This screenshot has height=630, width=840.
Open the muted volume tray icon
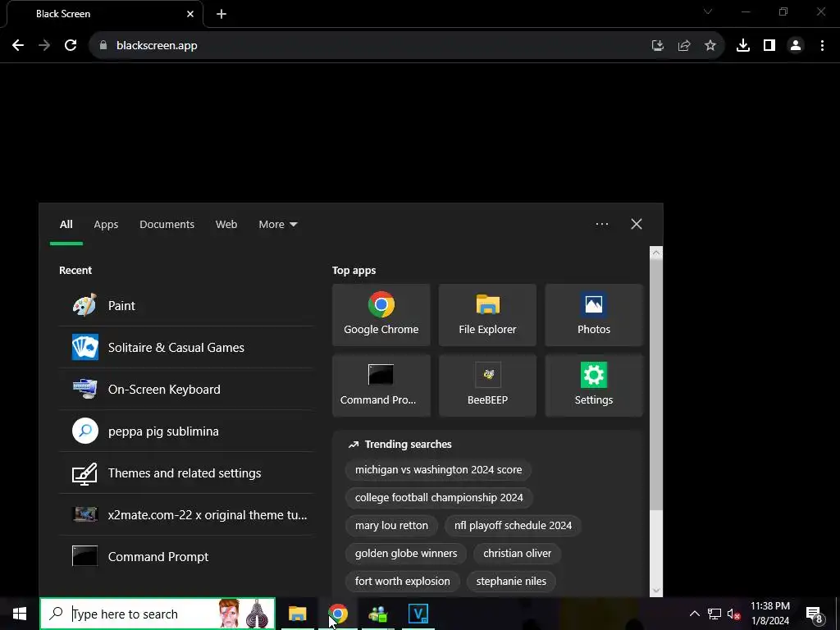tap(733, 614)
